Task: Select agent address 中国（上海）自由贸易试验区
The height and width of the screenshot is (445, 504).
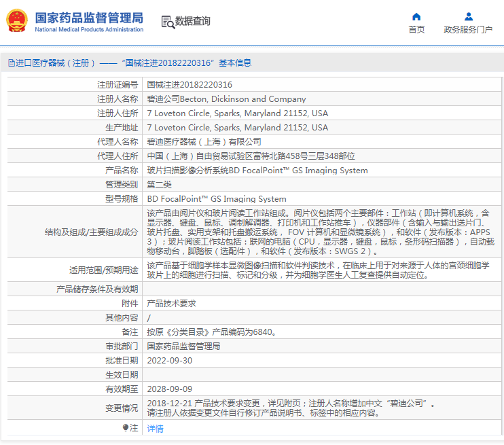Action: point(251,156)
